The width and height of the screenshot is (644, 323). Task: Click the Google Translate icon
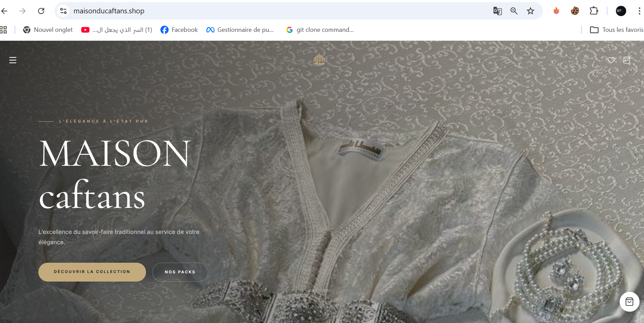pos(497,11)
